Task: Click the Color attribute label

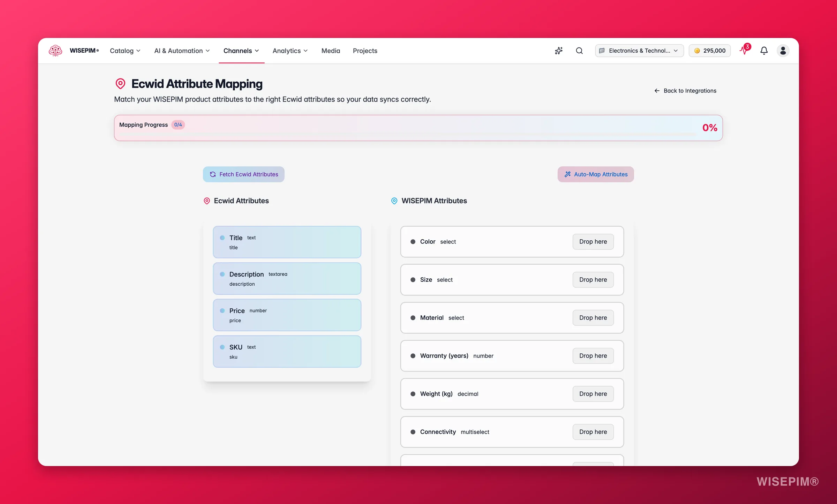Action: 428,242
